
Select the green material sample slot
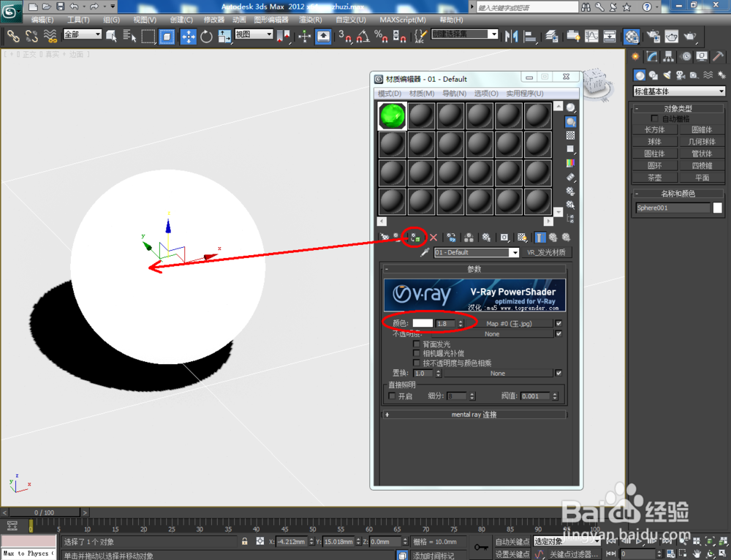coord(392,116)
